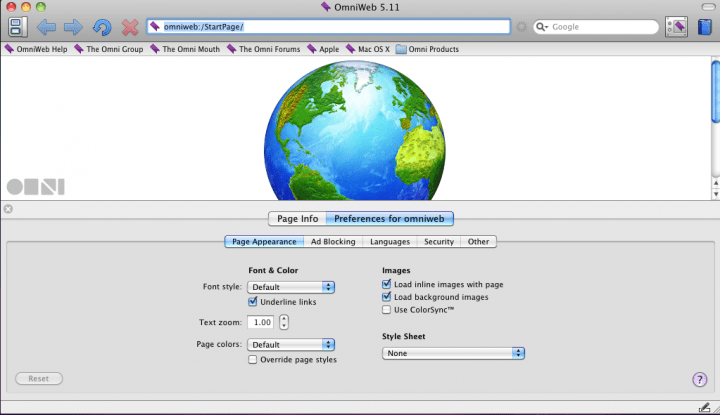Toggle Load background images checkbox
Image resolution: width=720 pixels, height=415 pixels.
click(387, 297)
